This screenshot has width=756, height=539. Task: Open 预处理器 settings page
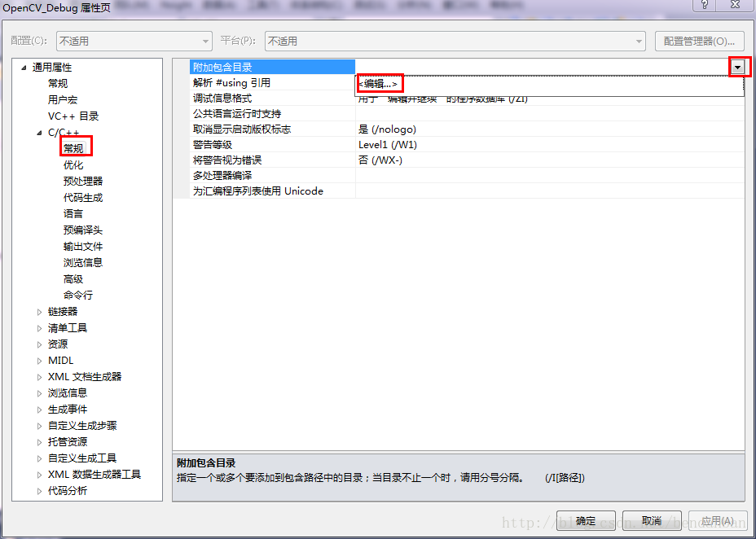tap(83, 182)
